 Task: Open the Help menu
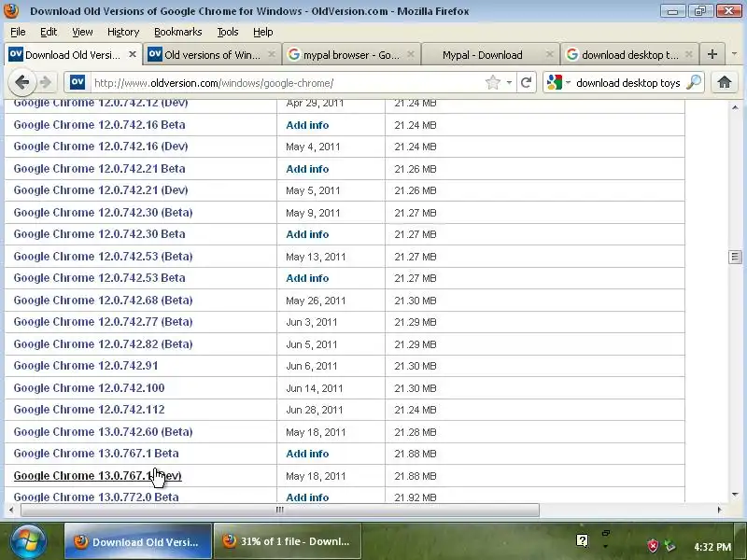[x=263, y=32]
